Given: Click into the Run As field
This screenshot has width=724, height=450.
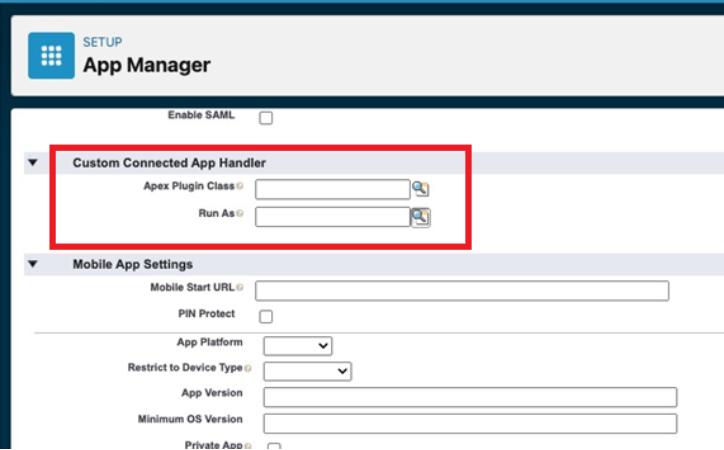Looking at the screenshot, I should pos(332,216).
